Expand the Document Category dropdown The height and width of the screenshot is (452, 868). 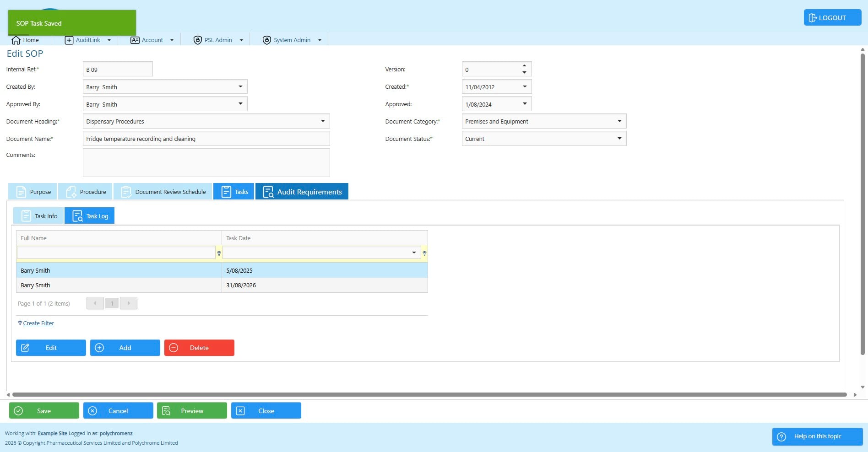pyautogui.click(x=619, y=121)
